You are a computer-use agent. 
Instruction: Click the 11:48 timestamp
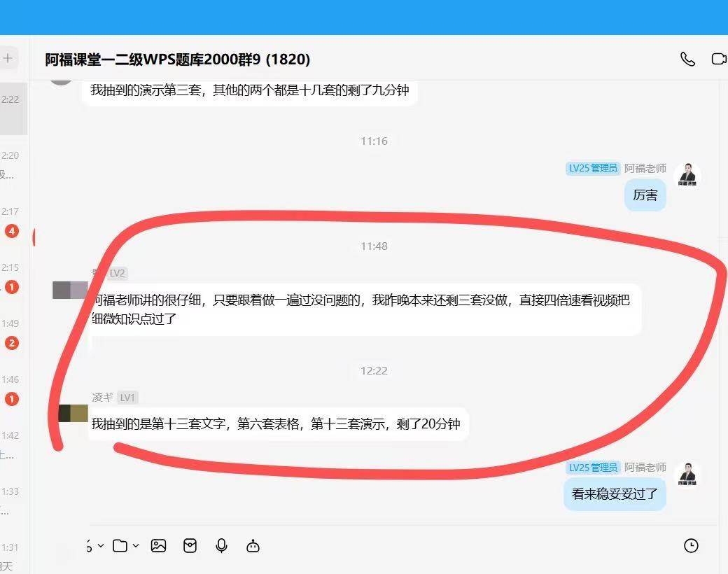click(374, 246)
